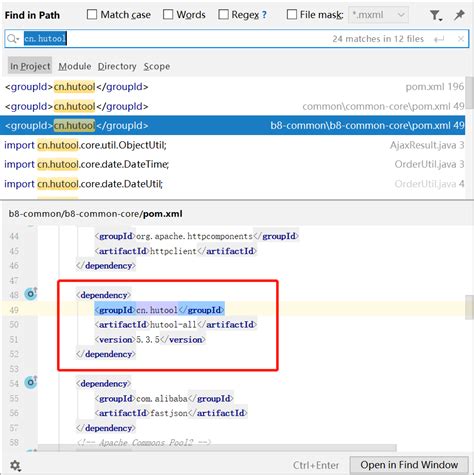Click the results list vertical scrollbar
Image resolution: width=474 pixels, height=475 pixels.
coord(470,93)
